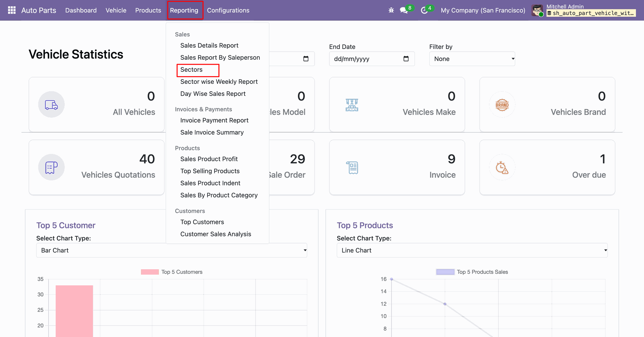Open the Over due card

point(547,167)
